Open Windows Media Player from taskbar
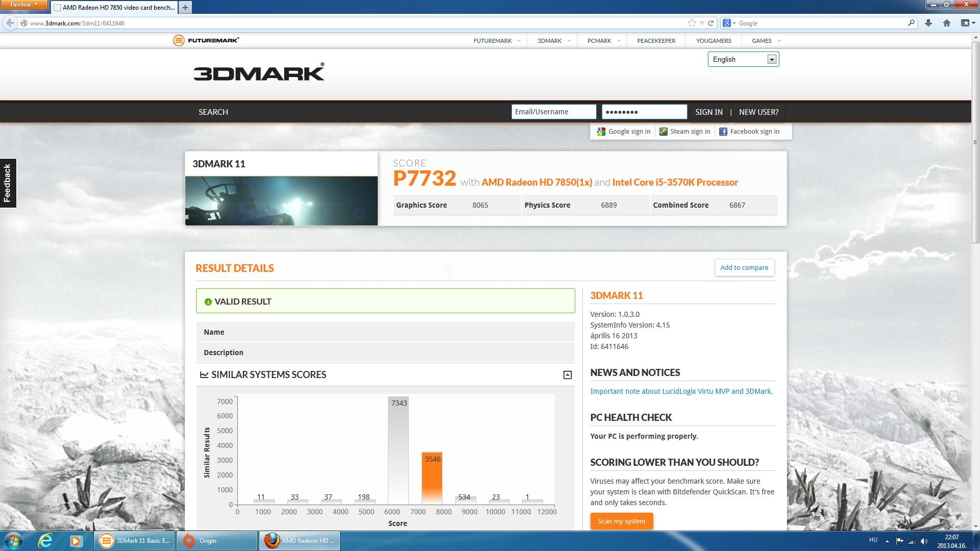980x551 pixels. click(x=76, y=541)
